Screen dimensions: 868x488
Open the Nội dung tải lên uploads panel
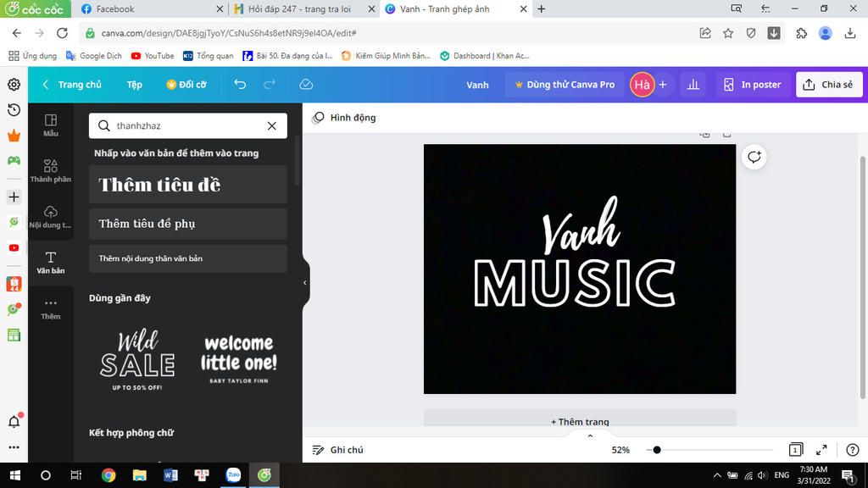click(x=50, y=217)
